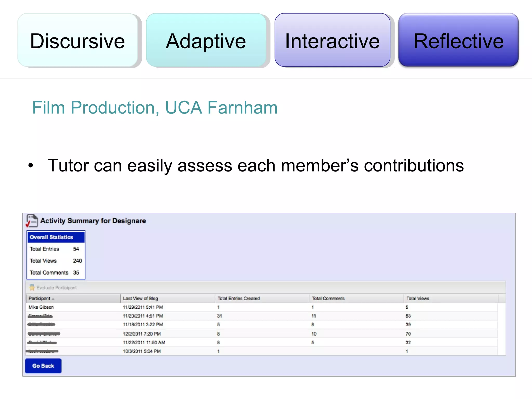Click the 70 total views cell
The image size is (532, 399).
click(408, 334)
